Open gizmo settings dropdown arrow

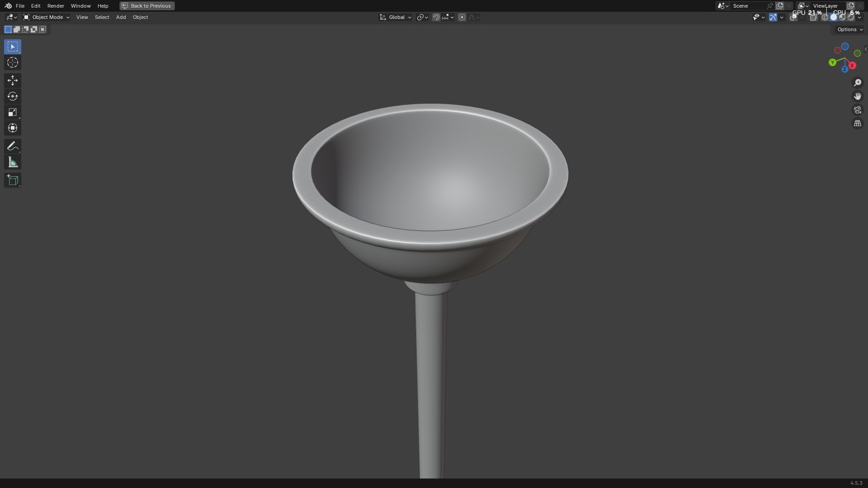coord(782,17)
